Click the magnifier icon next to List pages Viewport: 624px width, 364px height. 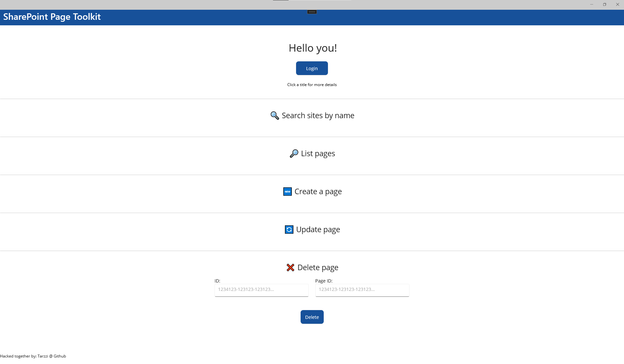[x=294, y=154]
